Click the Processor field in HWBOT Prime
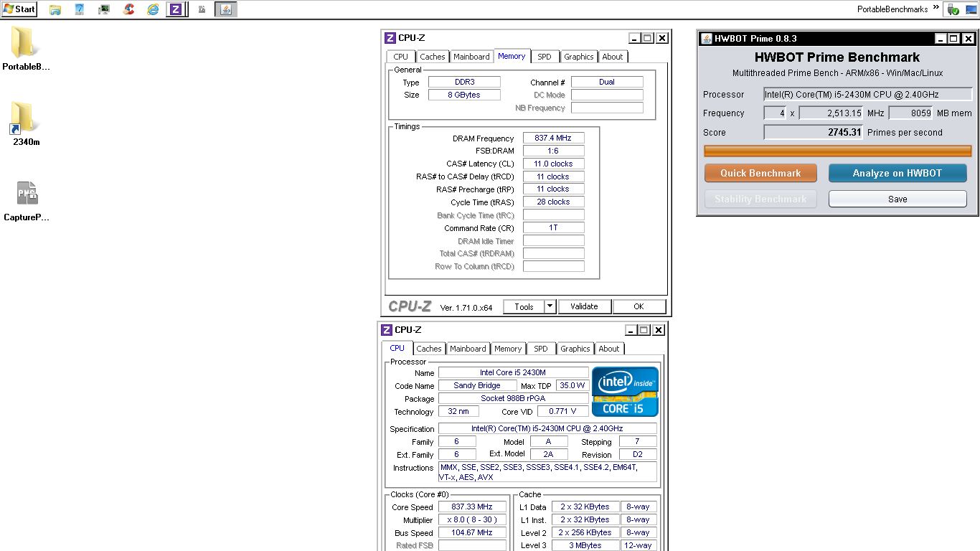Viewport: 980px width, 551px height. coord(867,94)
